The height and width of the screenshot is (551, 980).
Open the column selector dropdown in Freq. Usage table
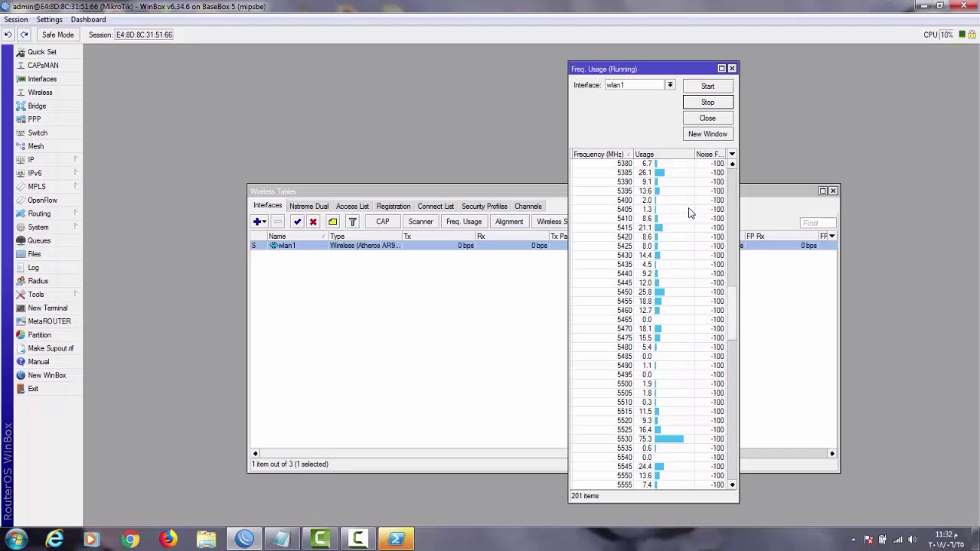pos(732,155)
